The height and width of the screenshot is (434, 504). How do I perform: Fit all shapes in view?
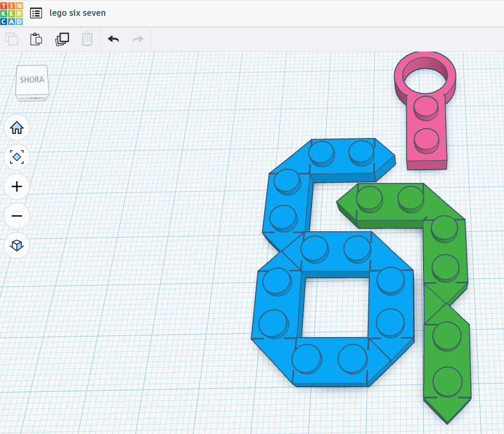[x=17, y=157]
